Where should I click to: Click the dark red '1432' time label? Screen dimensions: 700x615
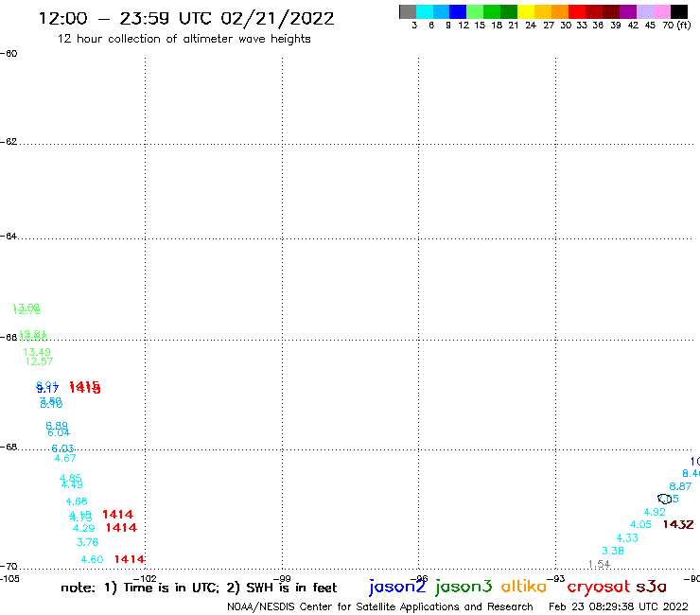click(x=678, y=524)
